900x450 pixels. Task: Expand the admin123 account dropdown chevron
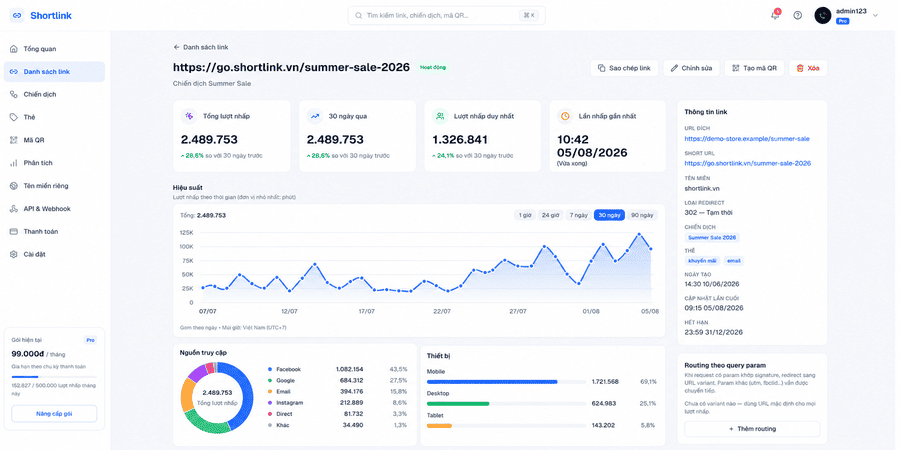click(875, 15)
